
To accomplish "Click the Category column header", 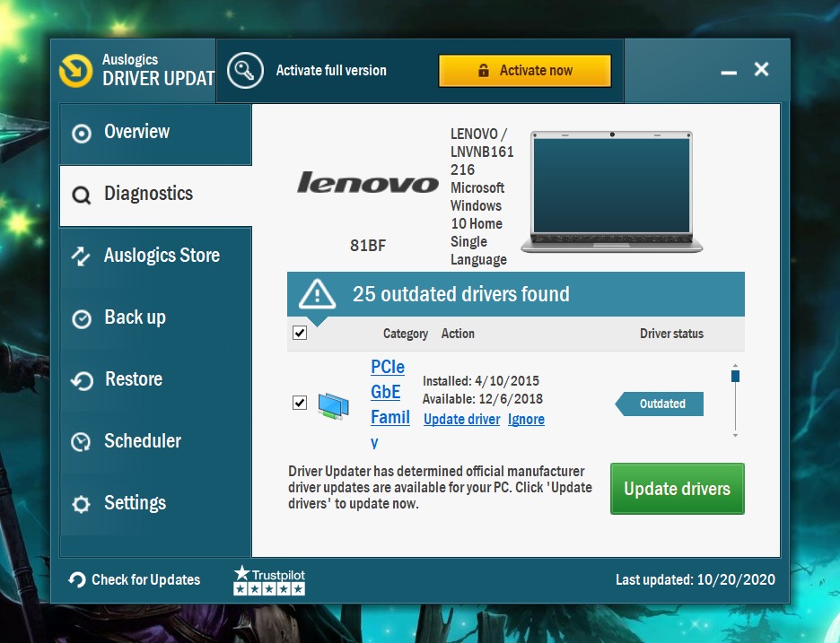I will click(x=406, y=334).
